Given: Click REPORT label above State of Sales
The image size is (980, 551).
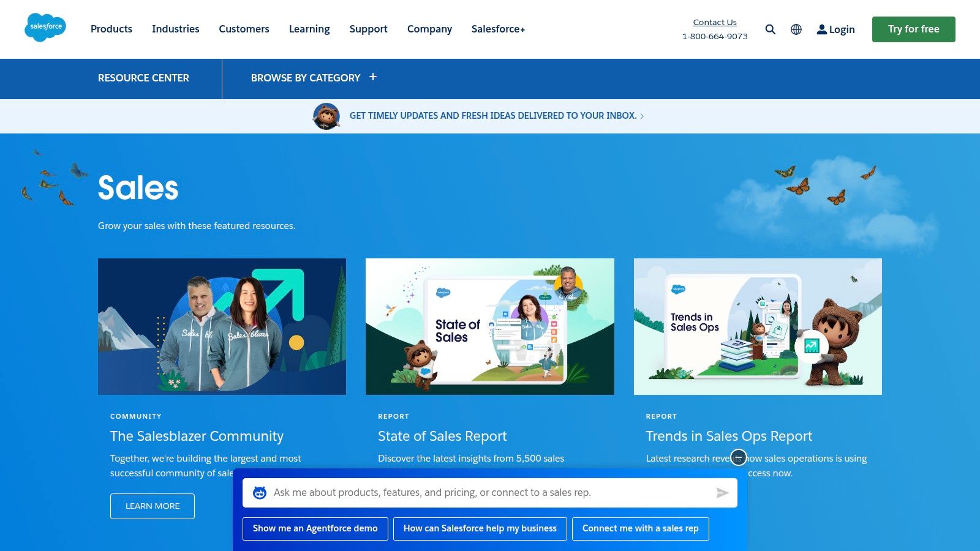Looking at the screenshot, I should pos(393,416).
